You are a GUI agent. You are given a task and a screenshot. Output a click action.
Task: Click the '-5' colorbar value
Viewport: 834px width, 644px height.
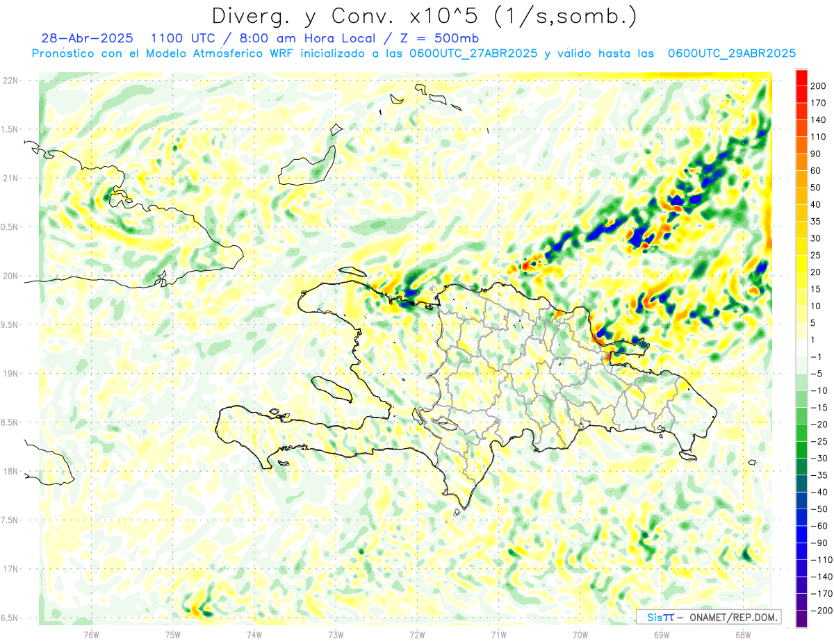(817, 374)
